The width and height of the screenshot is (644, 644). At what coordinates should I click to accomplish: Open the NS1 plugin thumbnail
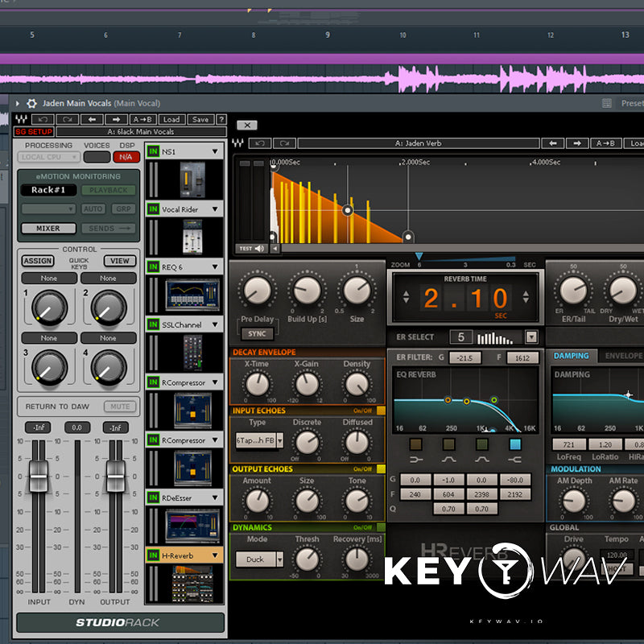click(x=192, y=180)
